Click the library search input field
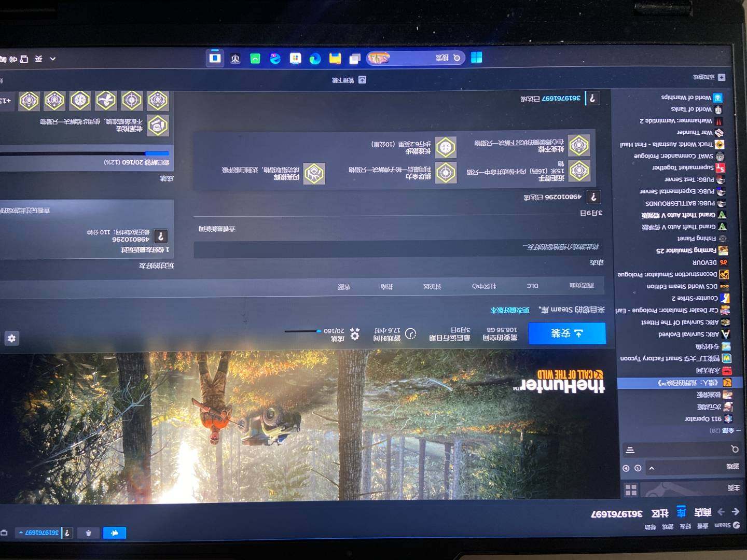 coord(682,449)
